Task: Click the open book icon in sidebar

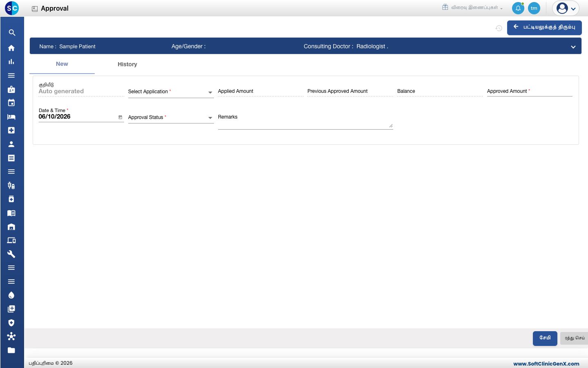Action: pyautogui.click(x=11, y=213)
